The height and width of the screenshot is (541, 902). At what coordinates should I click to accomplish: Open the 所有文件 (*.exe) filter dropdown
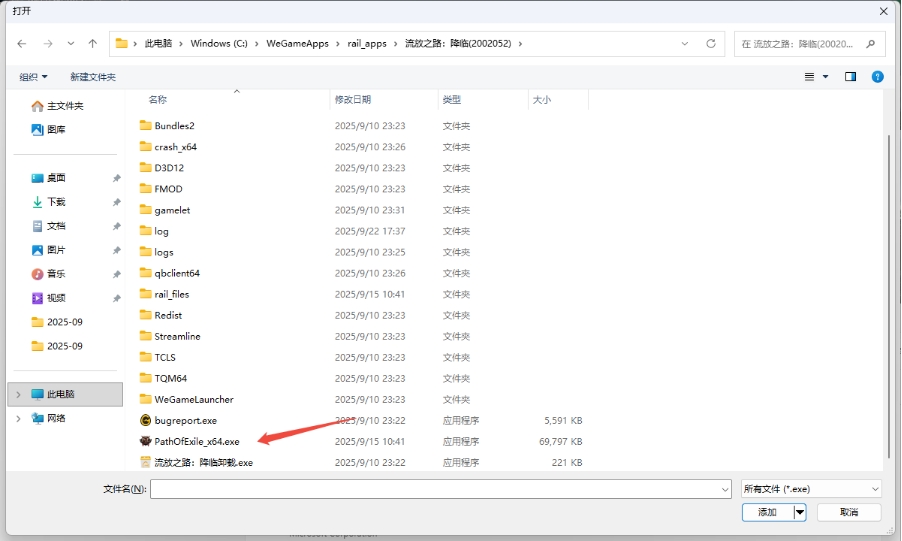811,489
